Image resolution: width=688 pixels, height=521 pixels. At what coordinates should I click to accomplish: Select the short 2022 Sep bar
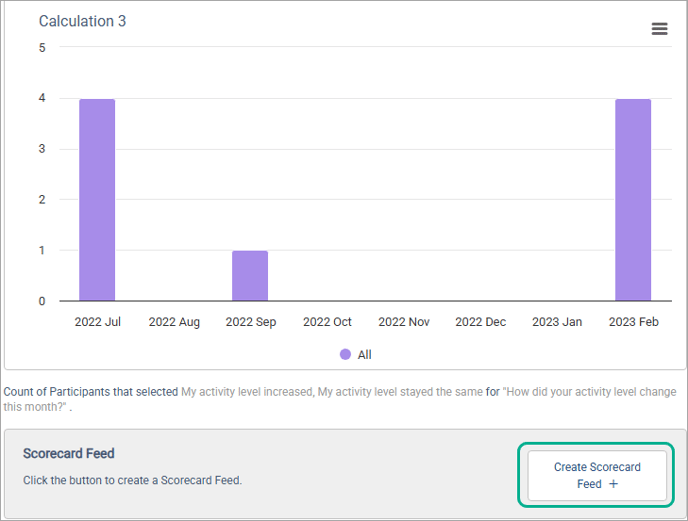pyautogui.click(x=250, y=275)
